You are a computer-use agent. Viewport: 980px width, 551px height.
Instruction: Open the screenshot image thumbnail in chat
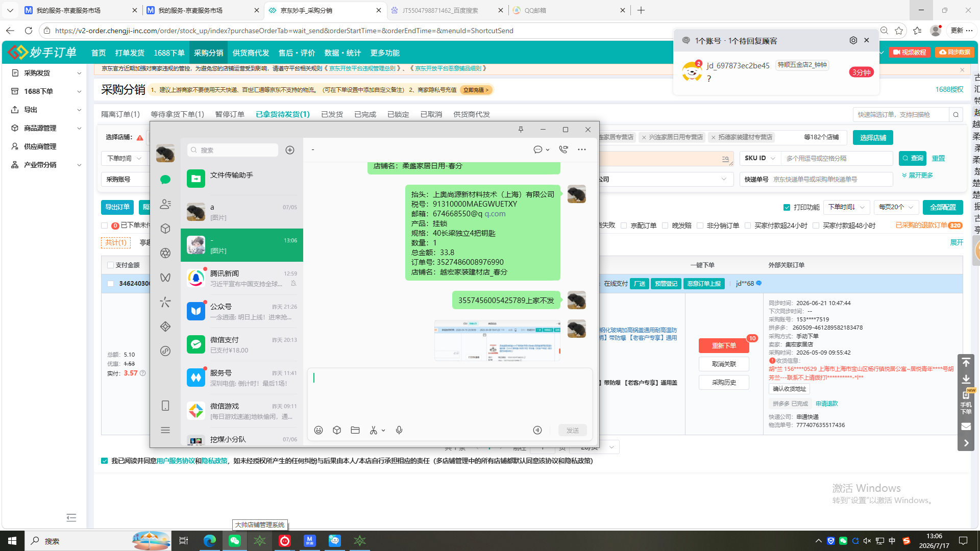pos(497,340)
